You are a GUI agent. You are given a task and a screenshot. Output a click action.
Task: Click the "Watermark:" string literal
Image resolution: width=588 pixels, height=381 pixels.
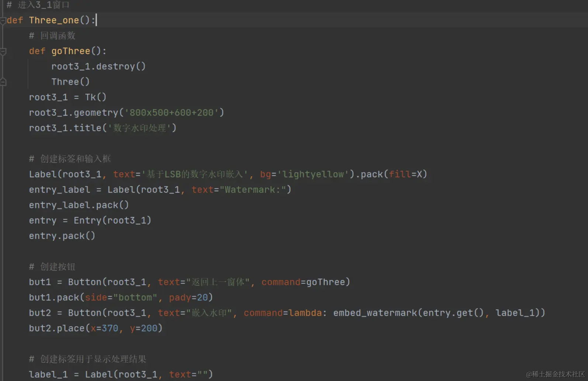[x=253, y=190]
